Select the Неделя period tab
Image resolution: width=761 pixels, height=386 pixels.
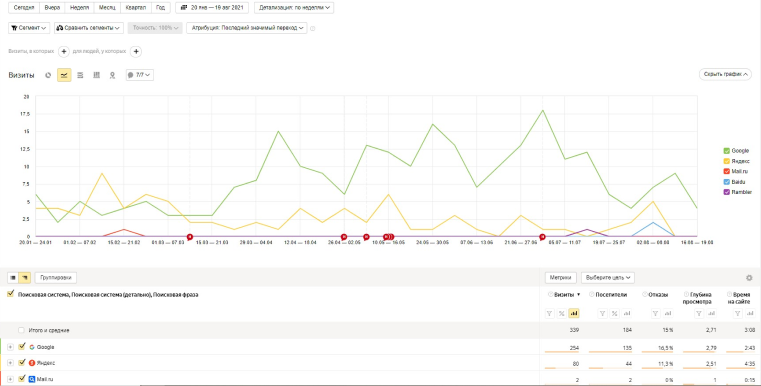click(79, 8)
